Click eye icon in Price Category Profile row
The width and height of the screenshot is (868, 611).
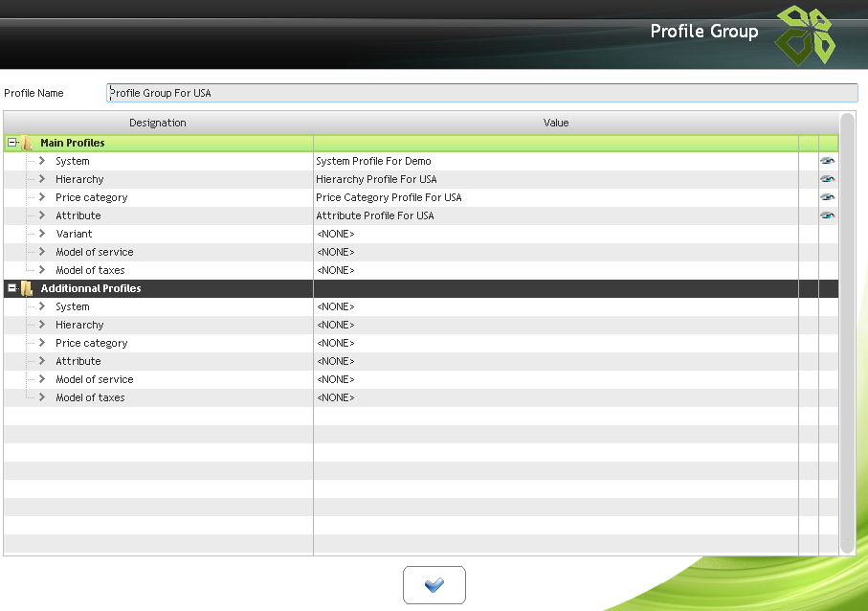coord(827,197)
